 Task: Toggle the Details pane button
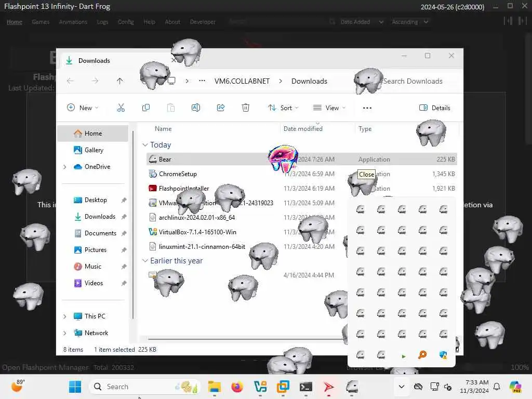click(x=435, y=108)
